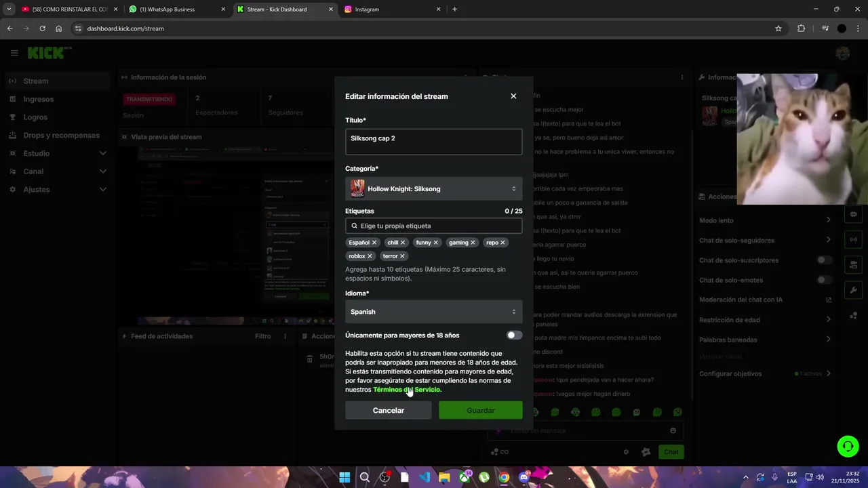Viewport: 868px width, 488px height.
Task: Open chat settings gear icon
Action: [626, 452]
